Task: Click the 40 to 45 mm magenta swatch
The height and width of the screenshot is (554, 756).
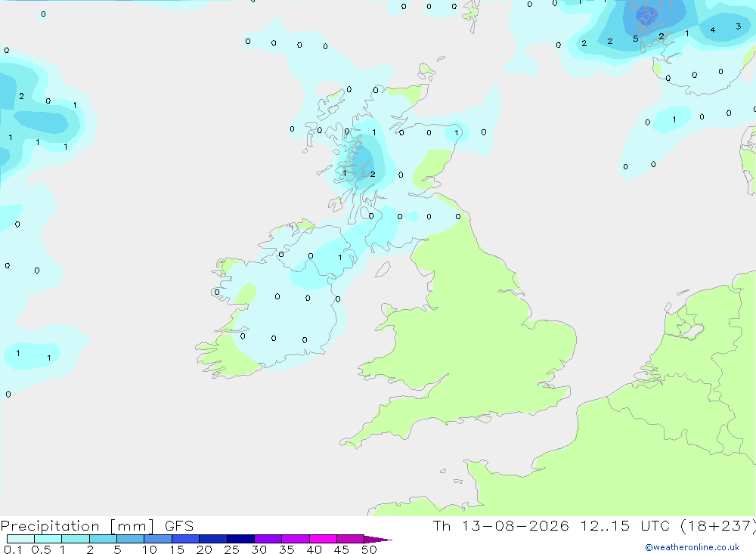Action: pyautogui.click(x=323, y=539)
